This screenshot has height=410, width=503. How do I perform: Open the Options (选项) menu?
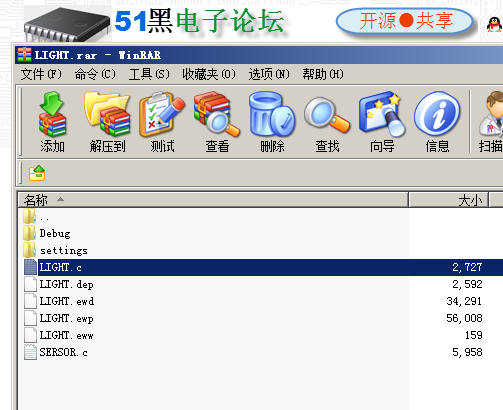pos(269,74)
